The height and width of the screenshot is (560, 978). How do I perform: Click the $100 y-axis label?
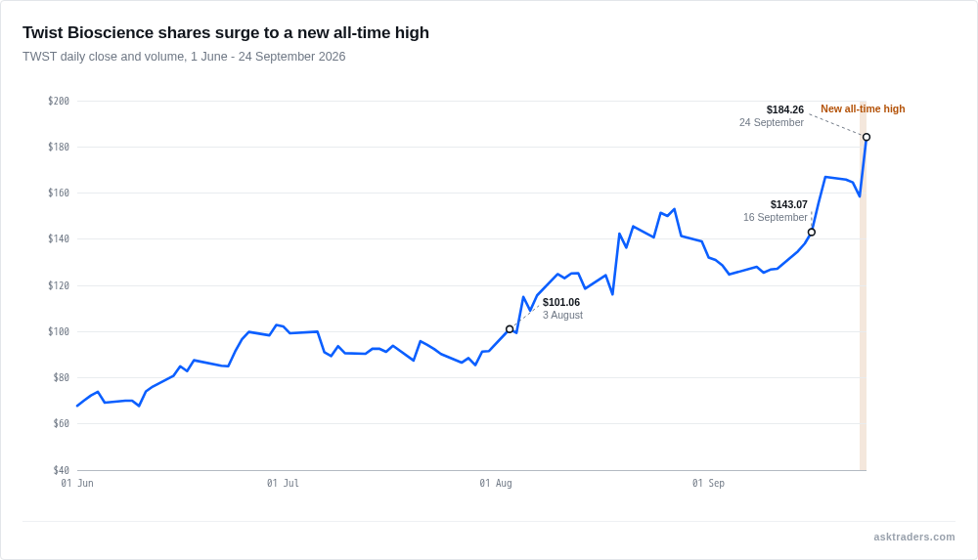click(59, 331)
